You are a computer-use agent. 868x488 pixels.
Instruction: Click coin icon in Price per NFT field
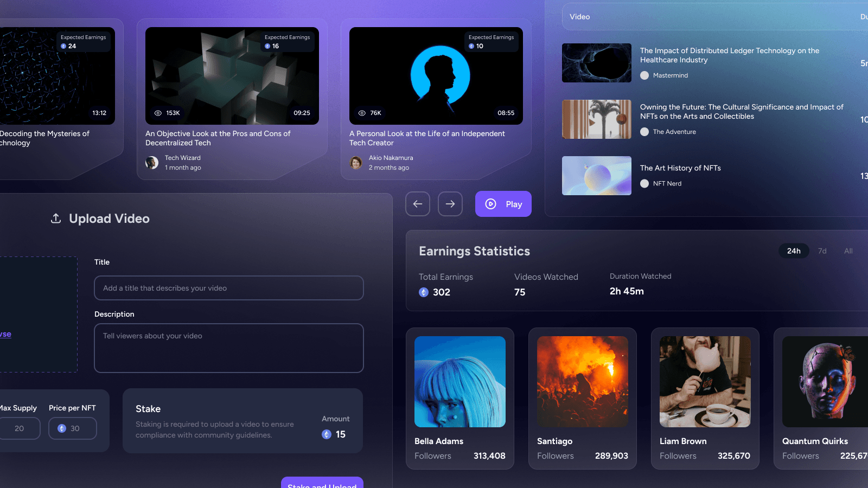(x=62, y=428)
